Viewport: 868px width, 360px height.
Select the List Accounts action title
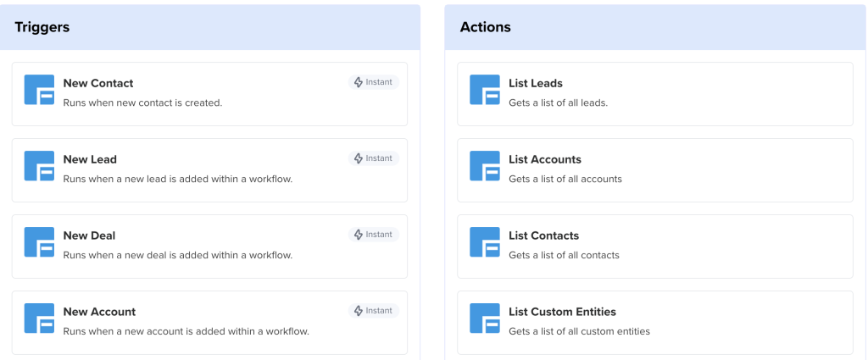(545, 159)
